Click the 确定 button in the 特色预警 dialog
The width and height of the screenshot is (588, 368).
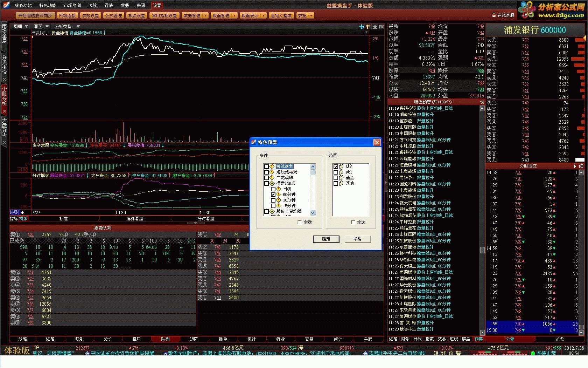coord(326,239)
